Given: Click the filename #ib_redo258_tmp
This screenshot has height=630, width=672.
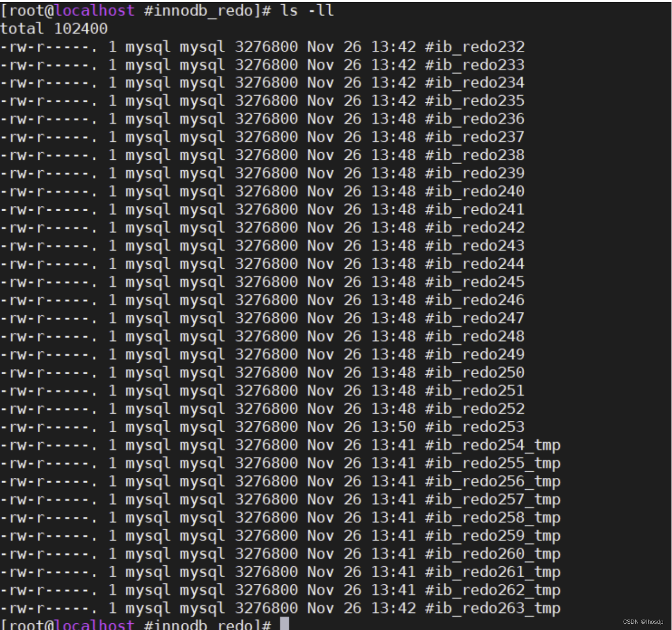Looking at the screenshot, I should (x=493, y=518).
